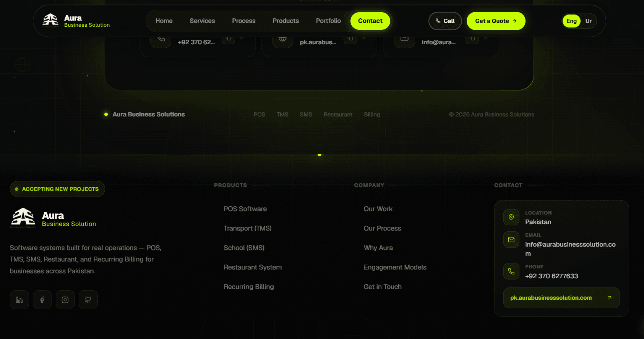Open the Restaurant link in the mini footer
Screen dimensions: 644x339
pyautogui.click(x=338, y=115)
